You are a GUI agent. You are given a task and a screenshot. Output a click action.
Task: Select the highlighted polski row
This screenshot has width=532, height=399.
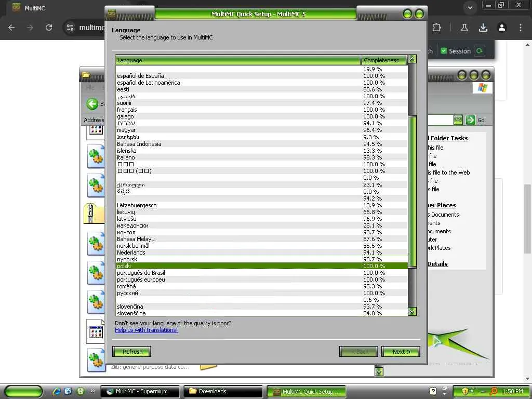pos(262,266)
